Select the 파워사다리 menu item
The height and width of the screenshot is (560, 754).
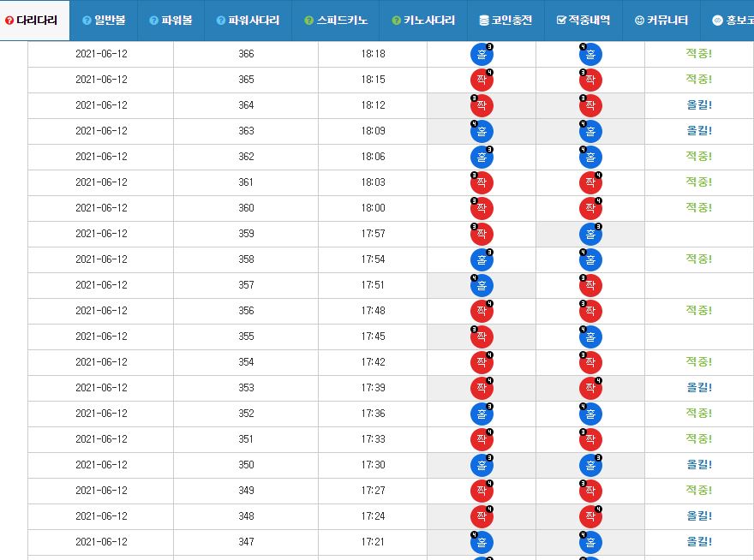pos(248,21)
